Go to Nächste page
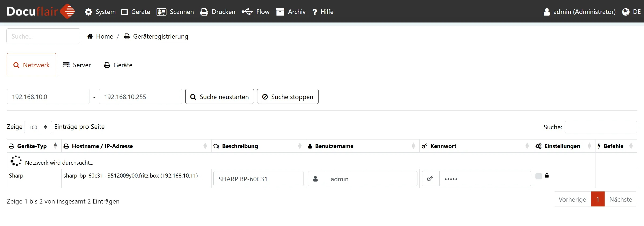644x226 pixels. click(x=620, y=199)
